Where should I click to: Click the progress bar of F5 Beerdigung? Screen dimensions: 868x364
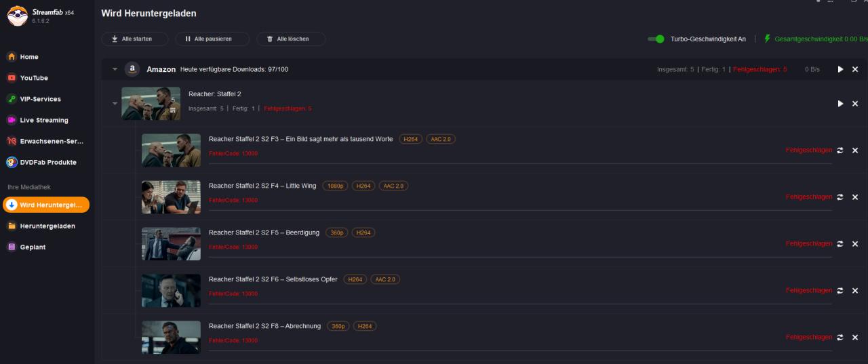pos(520,257)
